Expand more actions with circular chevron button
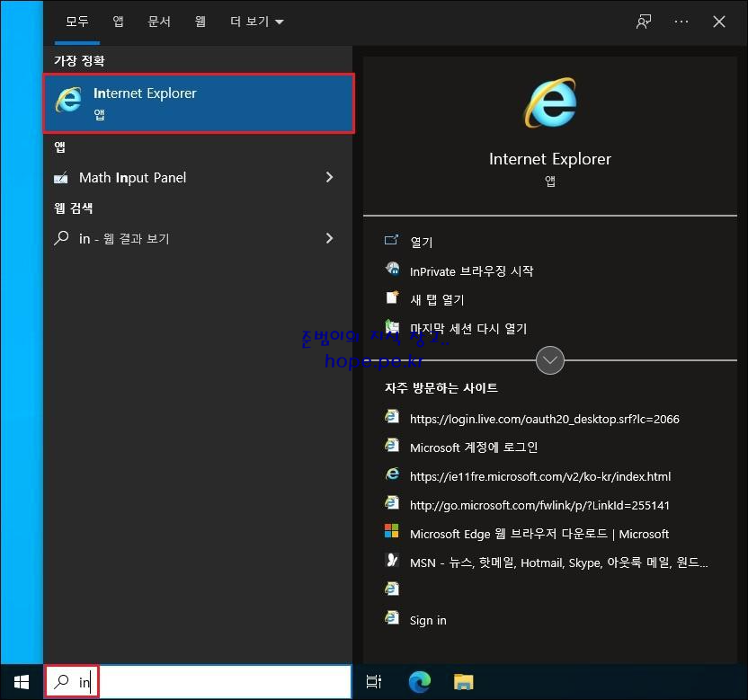Screen dimensions: 748x700 coord(550,360)
